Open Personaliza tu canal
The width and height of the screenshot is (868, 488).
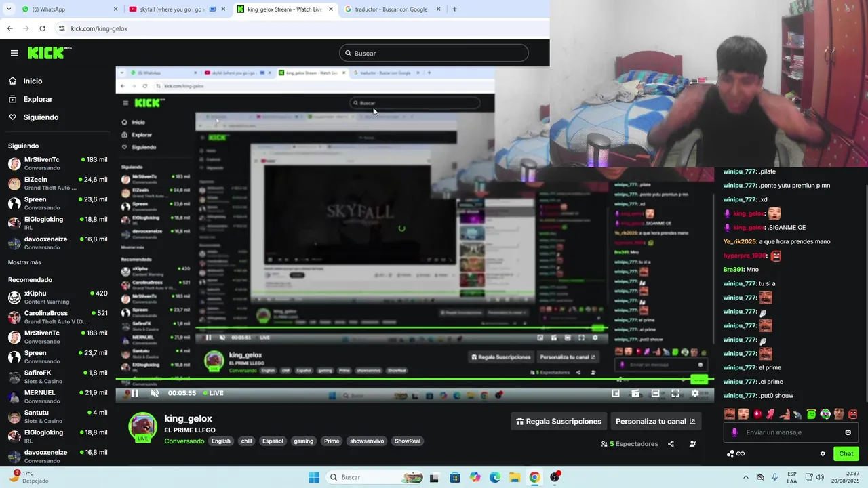[655, 422]
